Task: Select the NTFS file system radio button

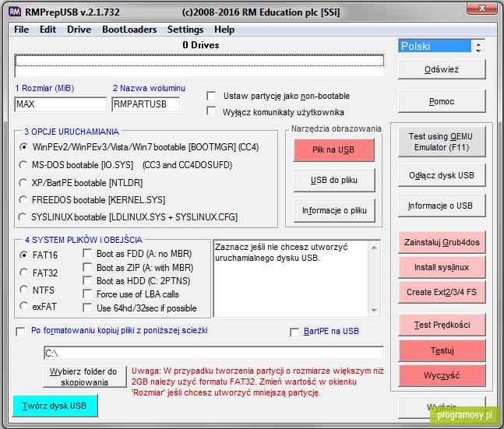Action: pyautogui.click(x=23, y=290)
